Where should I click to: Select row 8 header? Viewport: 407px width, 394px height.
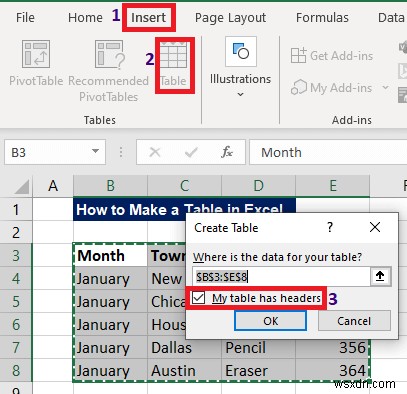pyautogui.click(x=16, y=371)
